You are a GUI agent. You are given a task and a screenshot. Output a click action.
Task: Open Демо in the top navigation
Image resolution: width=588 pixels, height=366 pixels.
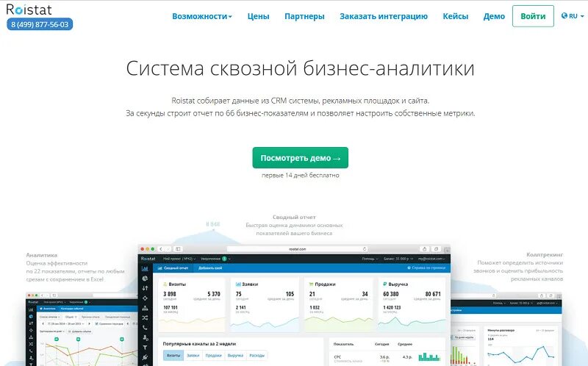pyautogui.click(x=494, y=16)
